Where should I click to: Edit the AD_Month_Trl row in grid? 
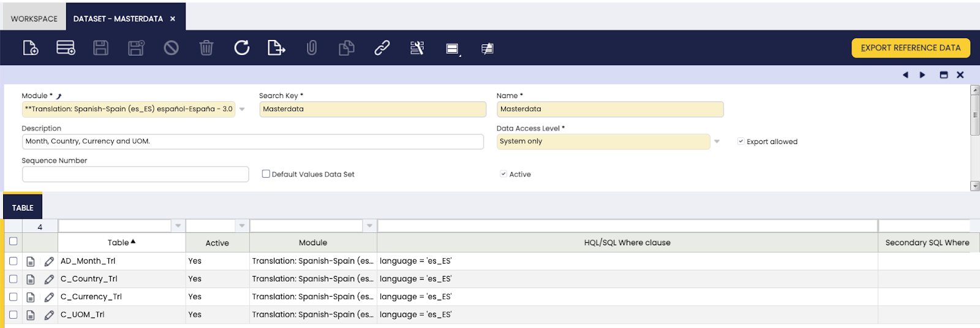pyautogui.click(x=49, y=262)
